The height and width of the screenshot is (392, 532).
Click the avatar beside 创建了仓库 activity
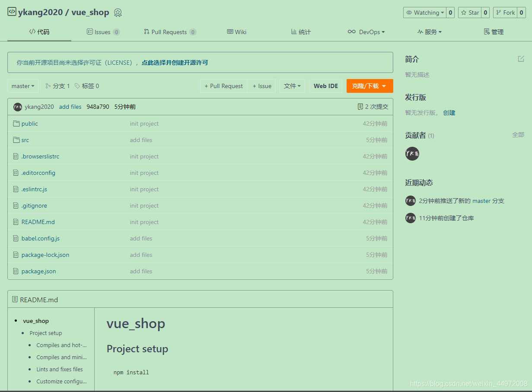tap(411, 218)
